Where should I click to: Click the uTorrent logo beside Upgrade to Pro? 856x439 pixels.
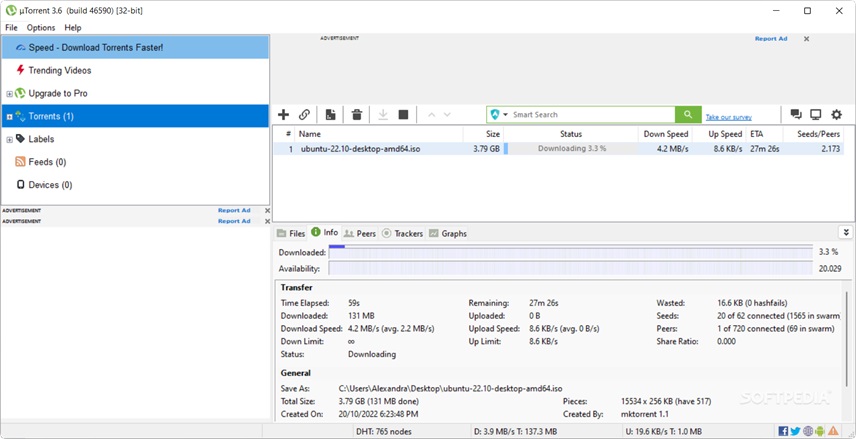(20, 93)
